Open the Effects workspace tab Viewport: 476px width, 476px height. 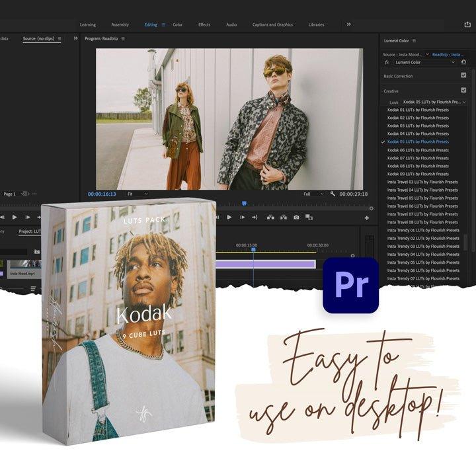tap(204, 24)
